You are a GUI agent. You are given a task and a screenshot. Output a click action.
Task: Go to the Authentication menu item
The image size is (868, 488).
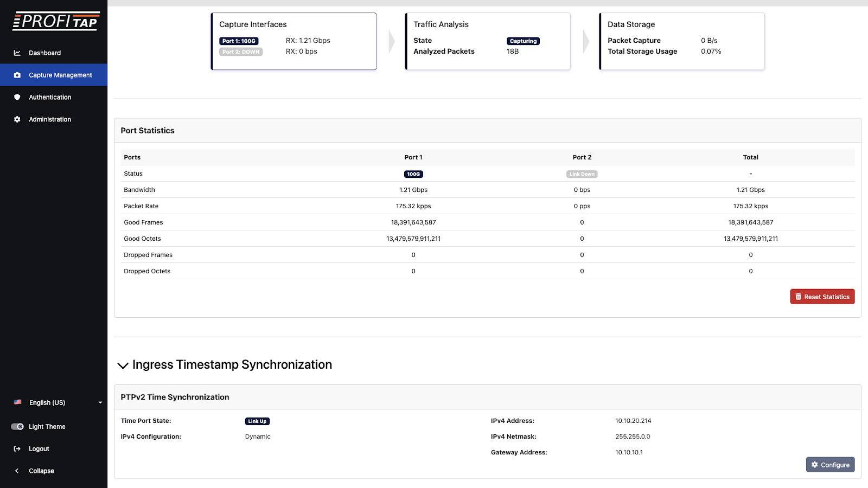coord(50,98)
